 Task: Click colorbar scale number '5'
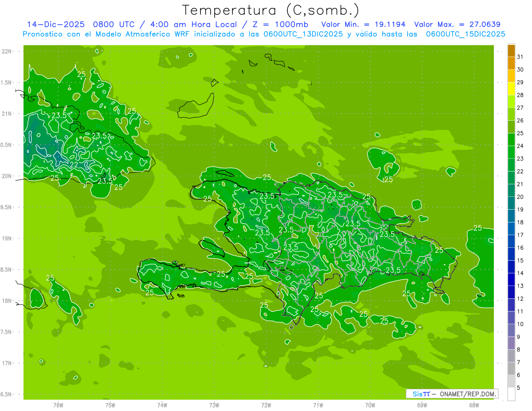click(518, 388)
